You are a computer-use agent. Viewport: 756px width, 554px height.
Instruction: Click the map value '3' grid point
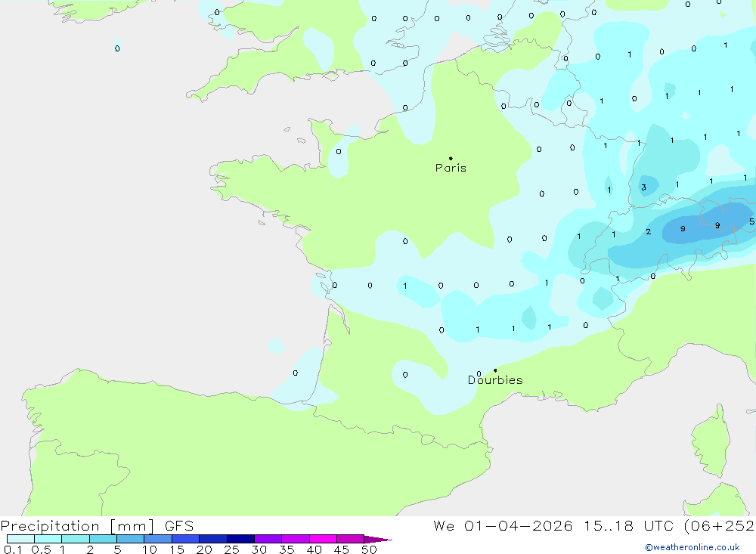click(643, 187)
